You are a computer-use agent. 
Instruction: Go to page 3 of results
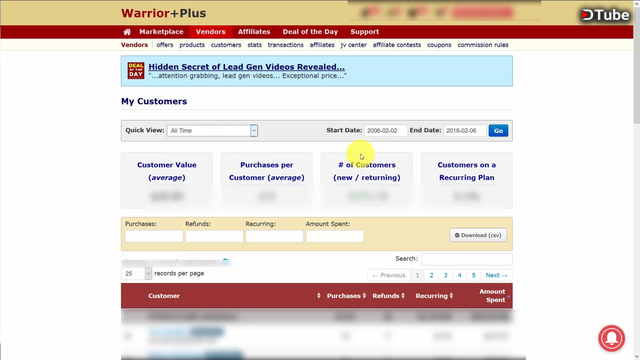pos(445,275)
